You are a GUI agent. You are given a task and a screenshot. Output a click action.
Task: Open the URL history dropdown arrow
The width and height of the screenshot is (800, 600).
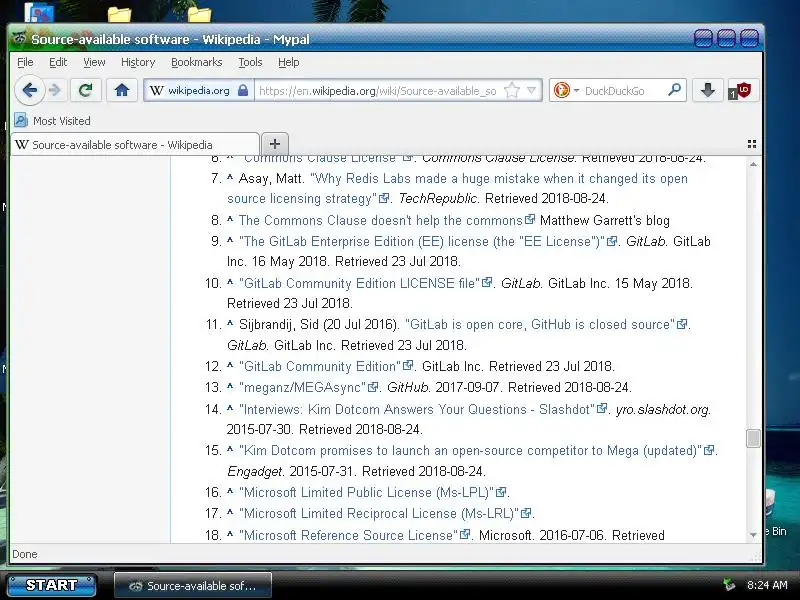pyautogui.click(x=532, y=91)
